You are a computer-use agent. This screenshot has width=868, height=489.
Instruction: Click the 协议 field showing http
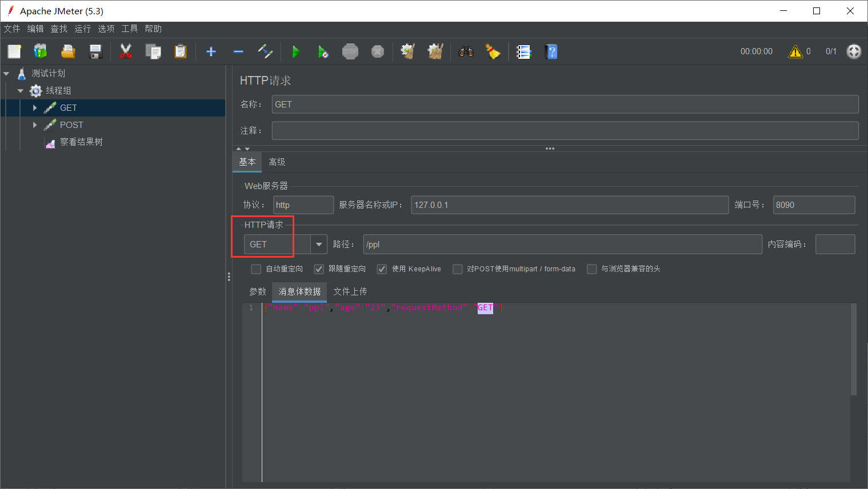tap(303, 205)
